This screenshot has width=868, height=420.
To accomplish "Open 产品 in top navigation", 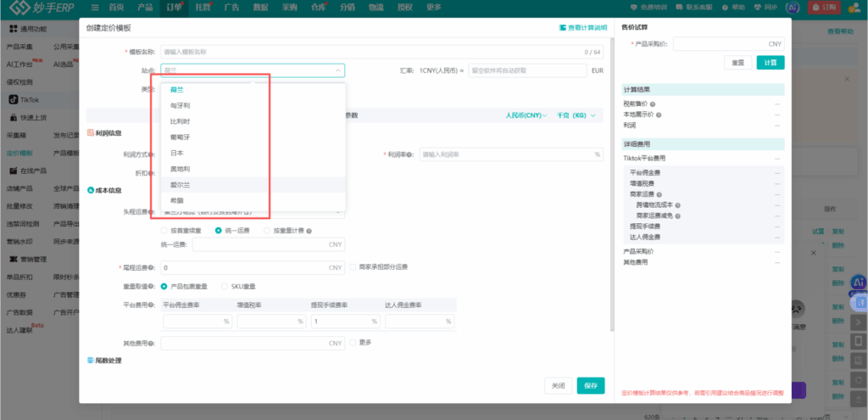I will pyautogui.click(x=145, y=8).
